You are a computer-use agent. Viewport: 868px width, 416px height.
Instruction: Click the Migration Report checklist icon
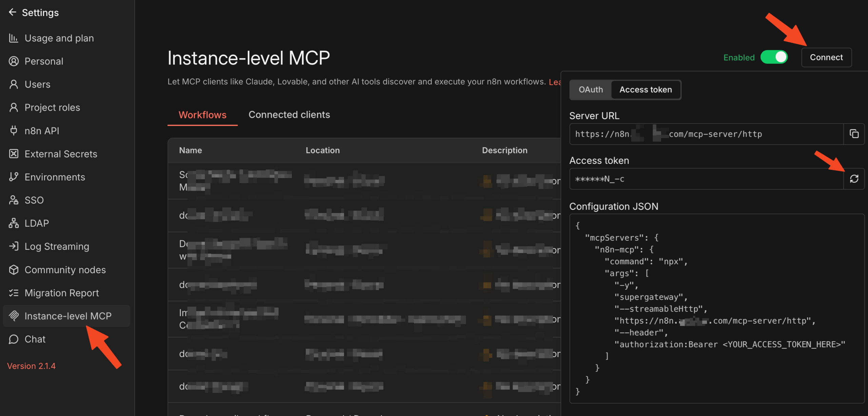[x=14, y=292]
